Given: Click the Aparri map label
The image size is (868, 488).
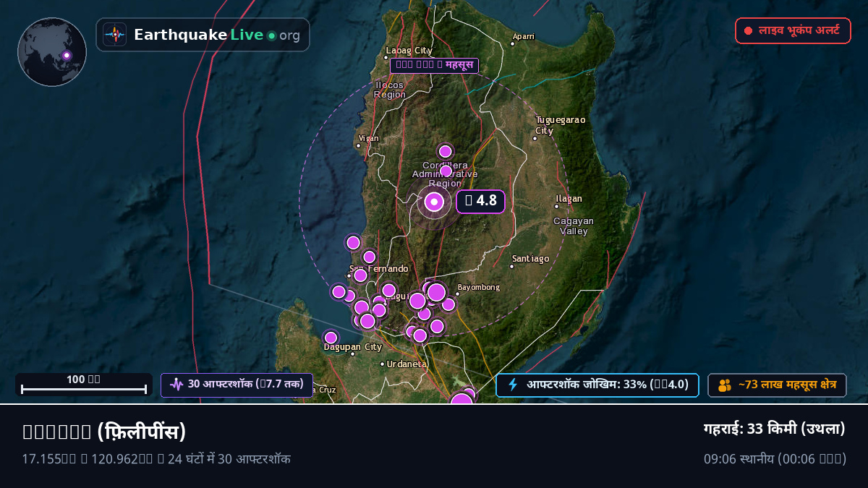Looking at the screenshot, I should [x=524, y=36].
